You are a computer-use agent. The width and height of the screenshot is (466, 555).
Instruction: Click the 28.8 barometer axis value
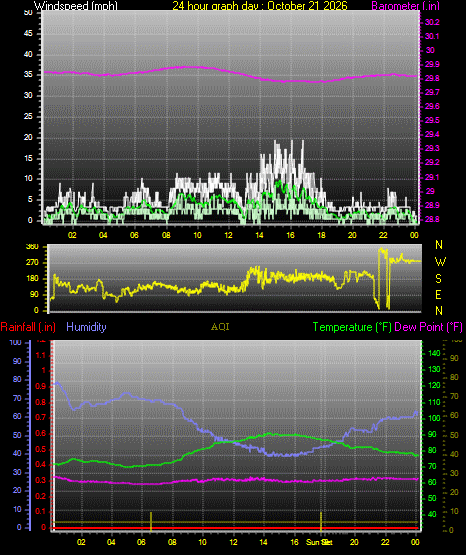click(x=432, y=219)
